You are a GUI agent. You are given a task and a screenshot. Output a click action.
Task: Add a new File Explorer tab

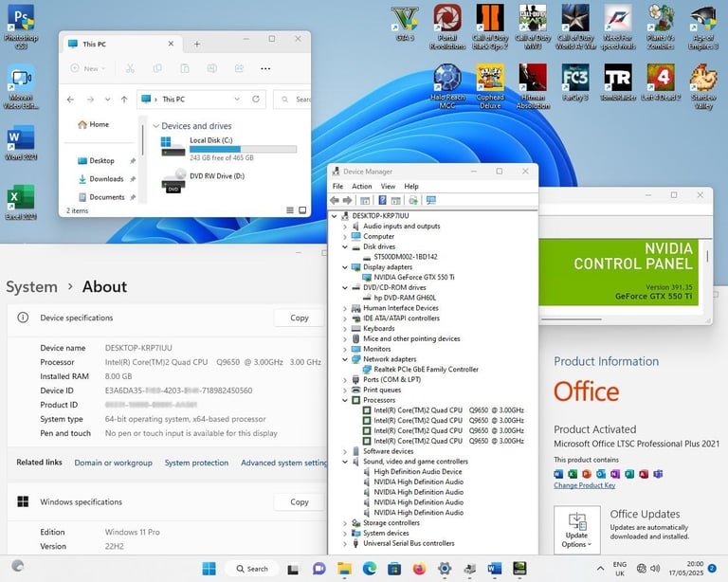pyautogui.click(x=197, y=44)
